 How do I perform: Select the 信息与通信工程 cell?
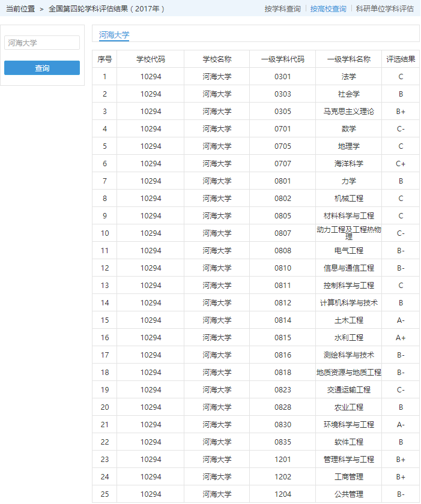pos(349,268)
